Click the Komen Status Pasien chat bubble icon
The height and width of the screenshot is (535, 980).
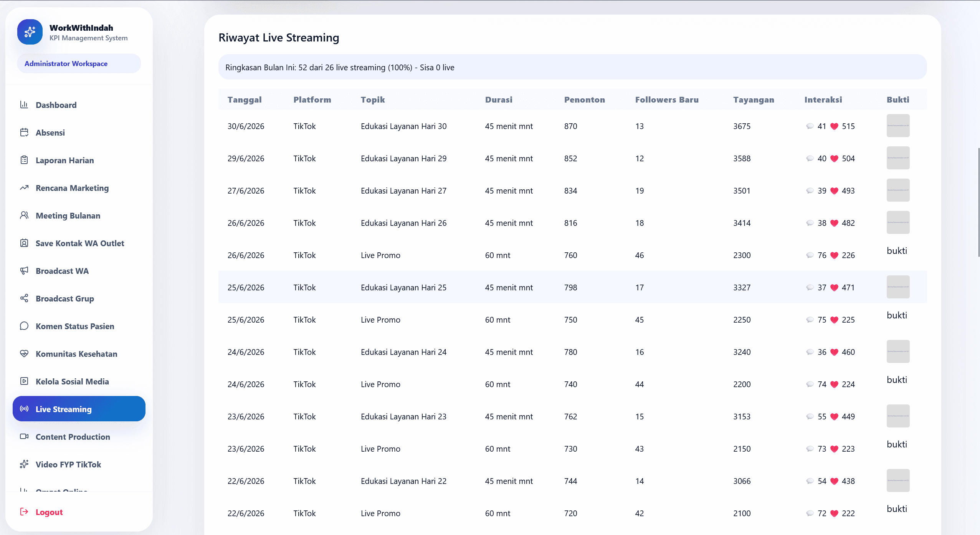[x=24, y=326]
